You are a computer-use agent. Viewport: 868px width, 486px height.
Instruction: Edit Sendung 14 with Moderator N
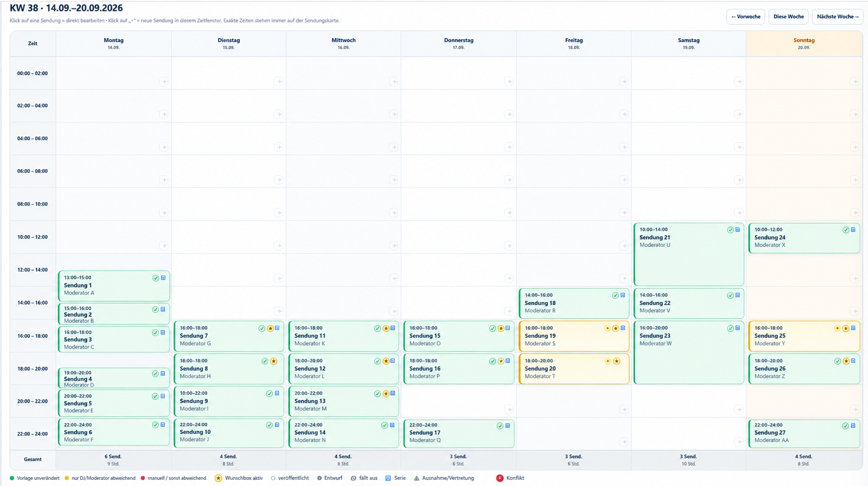pos(343,433)
